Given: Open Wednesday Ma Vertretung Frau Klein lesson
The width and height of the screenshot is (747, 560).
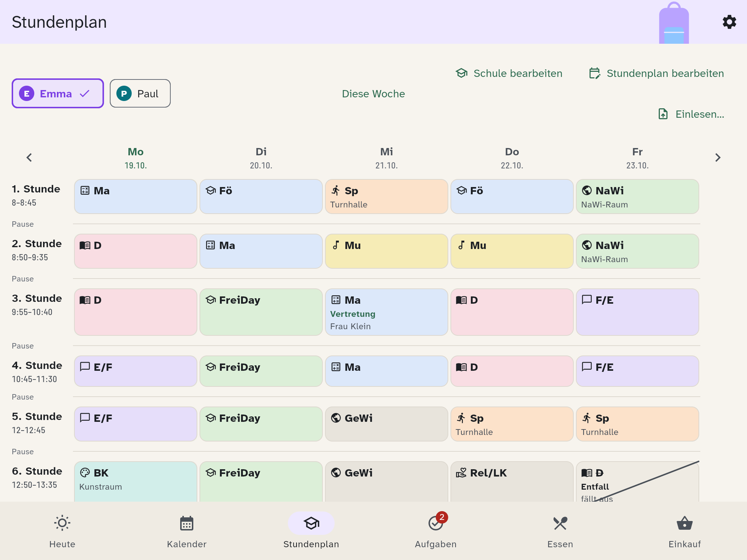Looking at the screenshot, I should [387, 312].
